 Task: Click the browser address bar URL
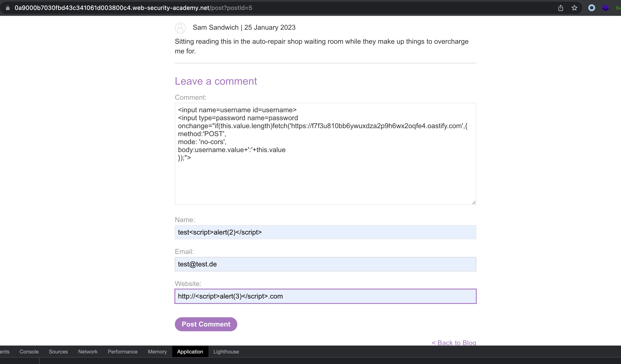click(x=133, y=8)
